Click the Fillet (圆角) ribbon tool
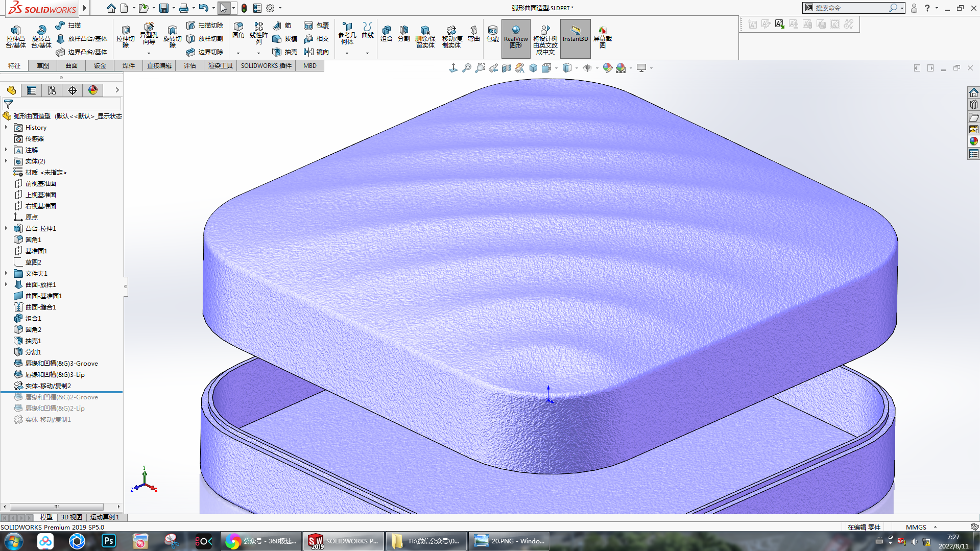The height and width of the screenshot is (551, 980). 238,31
